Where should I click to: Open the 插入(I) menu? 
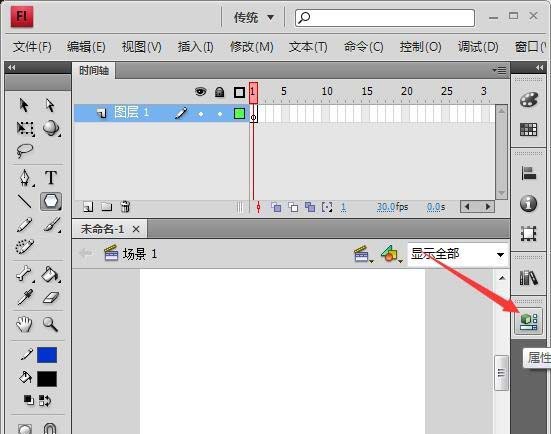[x=195, y=46]
